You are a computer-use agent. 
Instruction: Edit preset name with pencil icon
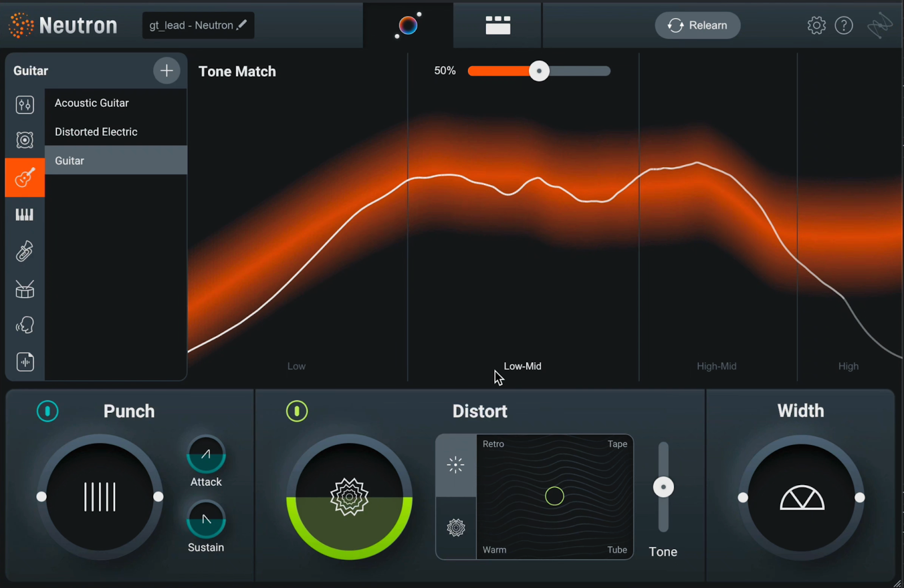[242, 25]
